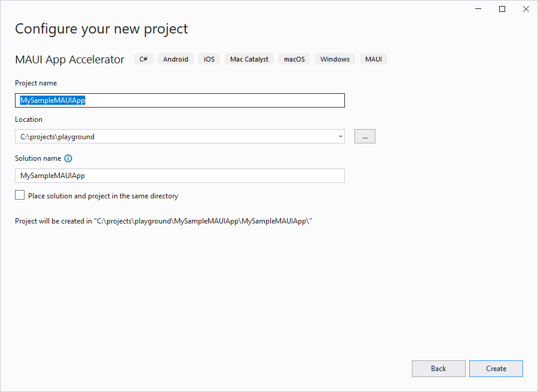
Task: Select the iOS tag
Action: click(209, 59)
